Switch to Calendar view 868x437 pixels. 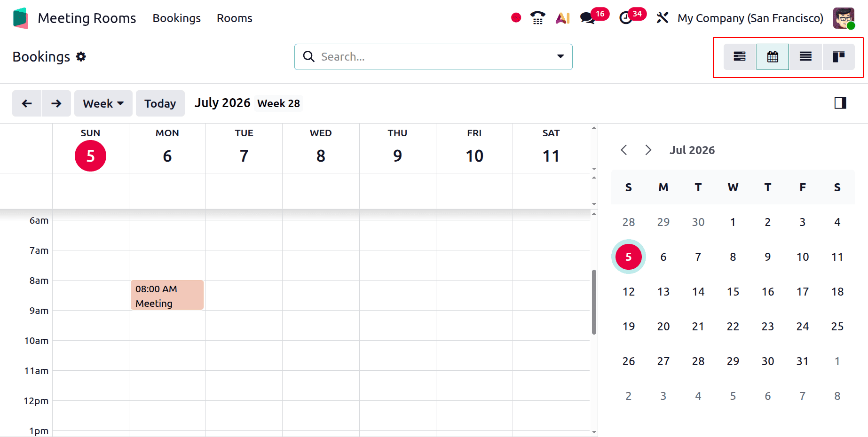click(x=773, y=57)
